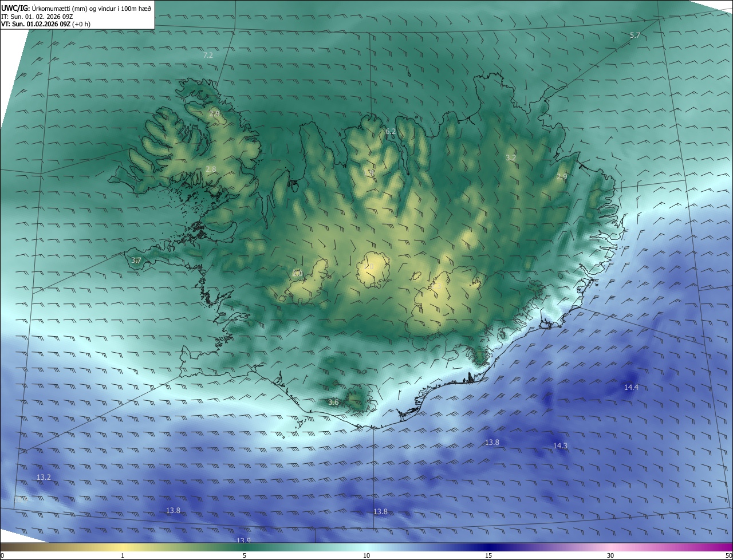Click the 3.7 value label
The image size is (733, 560).
[x=136, y=260]
